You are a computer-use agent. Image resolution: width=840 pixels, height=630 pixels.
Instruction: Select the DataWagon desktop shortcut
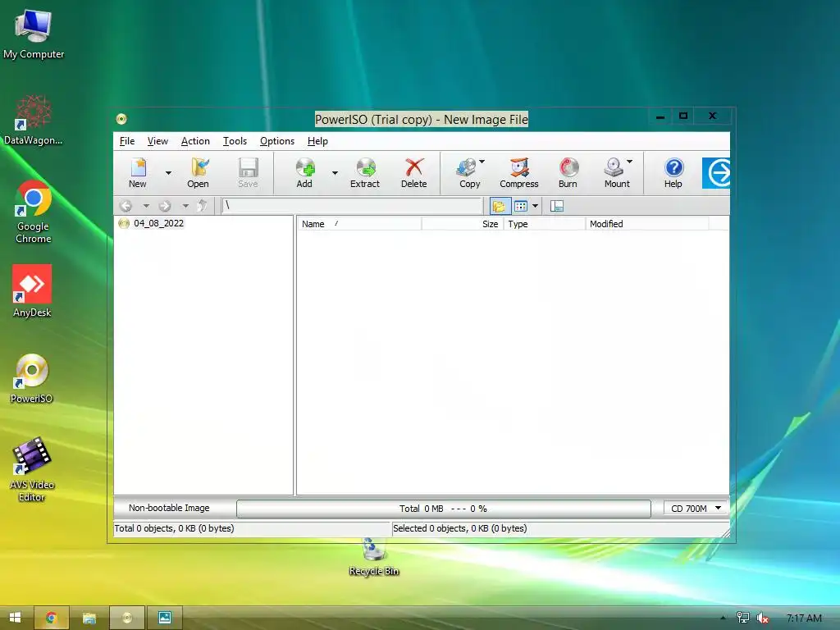pos(33,120)
